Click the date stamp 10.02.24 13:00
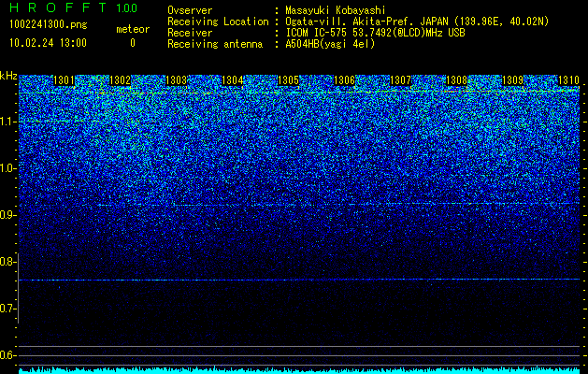This screenshot has width=588, height=374. coord(48,43)
